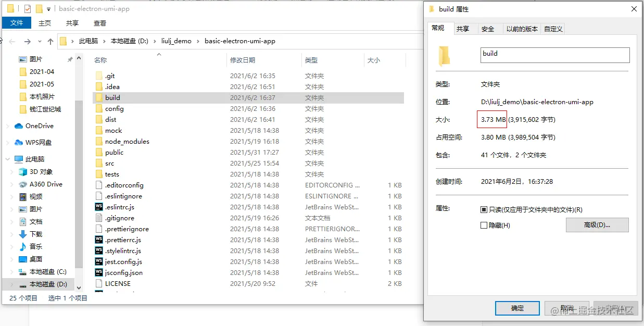Select the 钱江世纪城 folder in sidebar
This screenshot has width=644, height=326.
coord(45,109)
